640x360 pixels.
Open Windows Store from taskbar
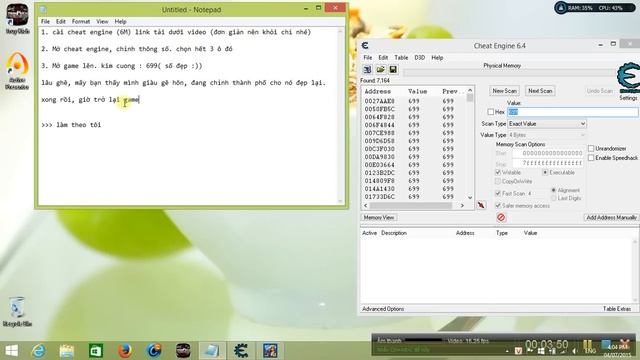coord(96,351)
